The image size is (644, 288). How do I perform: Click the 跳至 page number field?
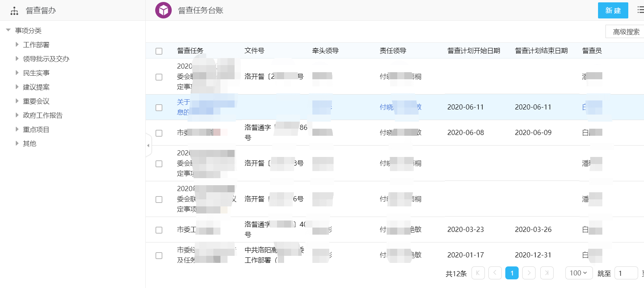pos(626,273)
